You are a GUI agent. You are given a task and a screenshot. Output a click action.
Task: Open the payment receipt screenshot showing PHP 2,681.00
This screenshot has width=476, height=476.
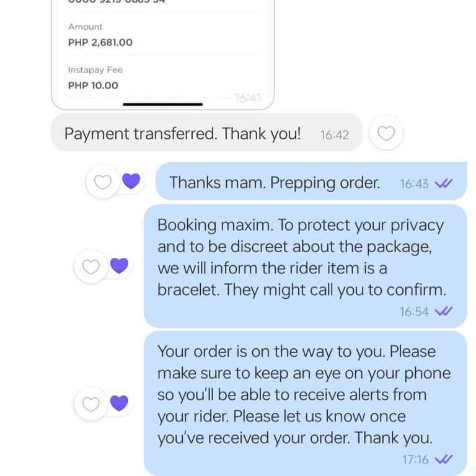(163, 55)
